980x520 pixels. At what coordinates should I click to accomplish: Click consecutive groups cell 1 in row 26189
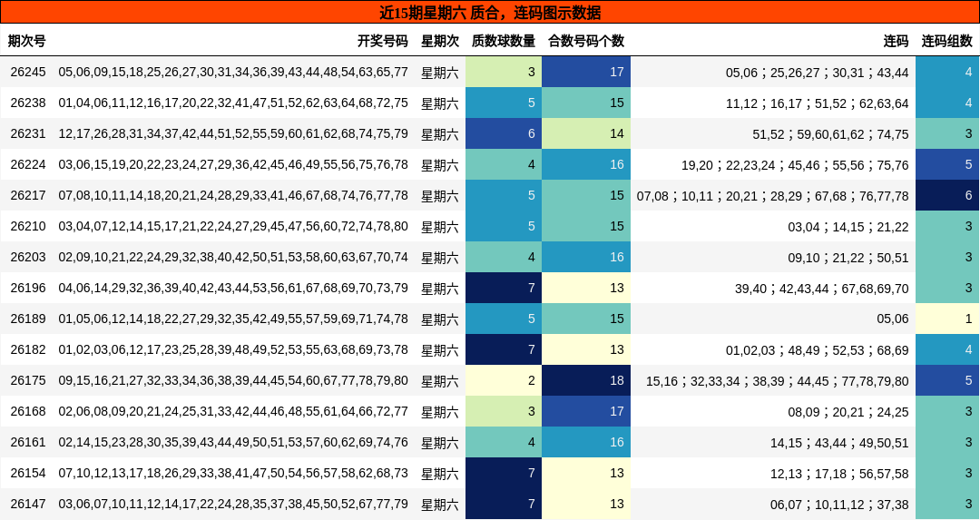point(947,319)
